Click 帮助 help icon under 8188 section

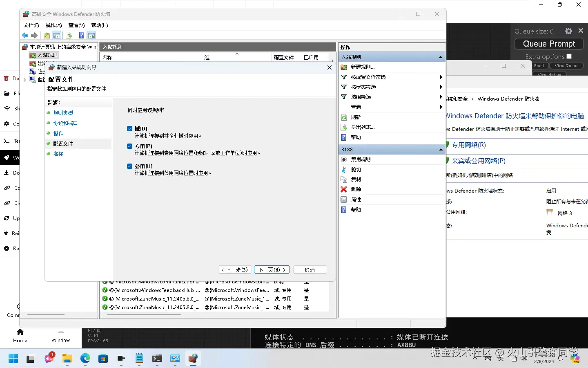(344, 210)
